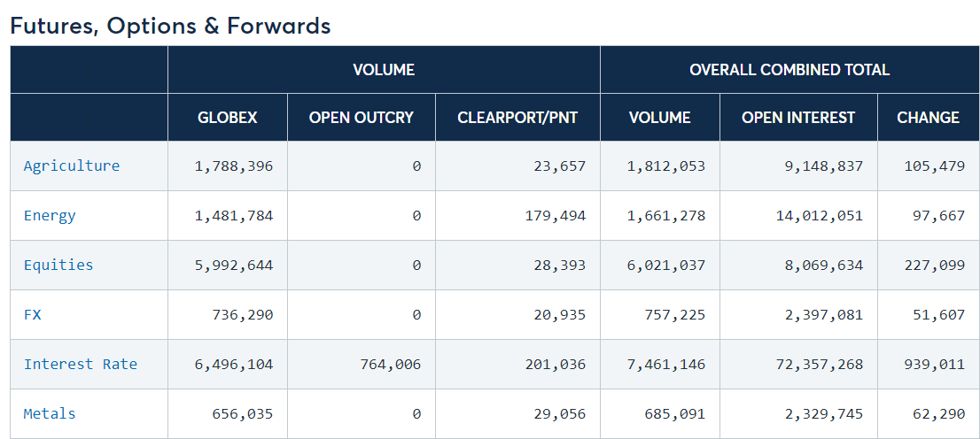Select Equities total volume 6,021,037

pos(665,266)
